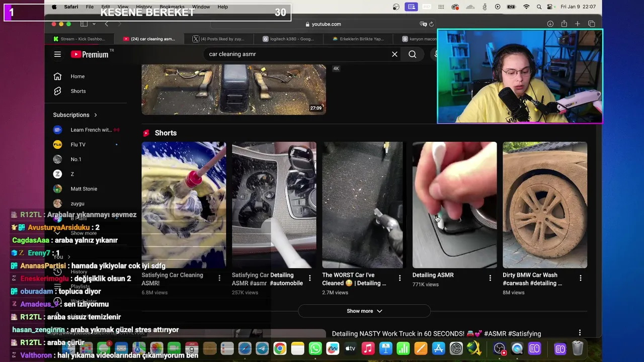644x362 pixels.
Task: Go back with Safari's back arrow
Action: 107,24
